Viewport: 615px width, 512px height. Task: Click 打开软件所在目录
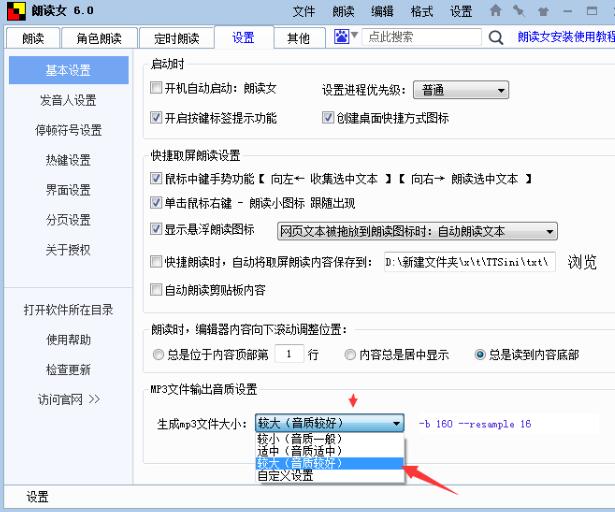68,310
